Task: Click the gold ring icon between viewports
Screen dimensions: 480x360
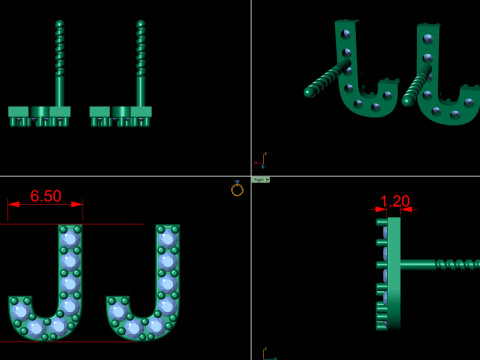Action: point(237,188)
